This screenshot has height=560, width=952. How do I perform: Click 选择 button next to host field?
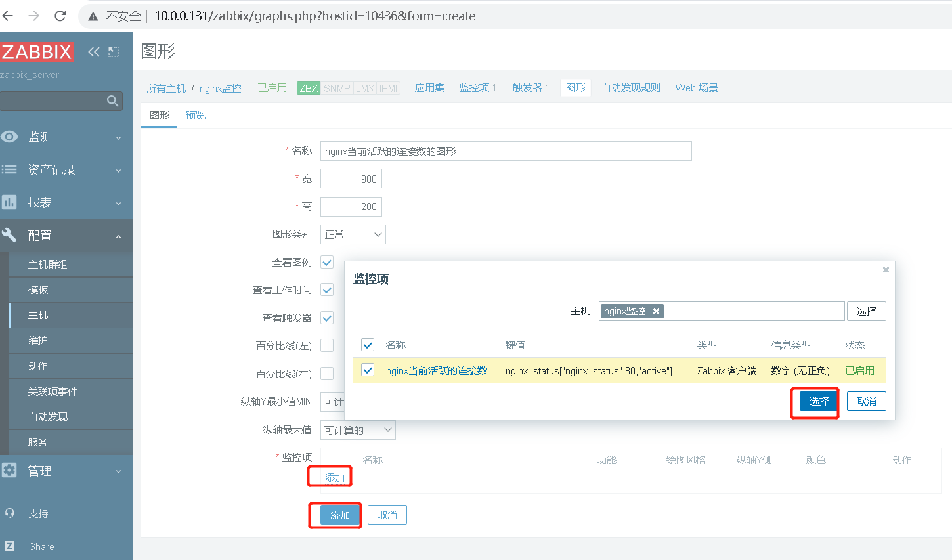tap(867, 311)
